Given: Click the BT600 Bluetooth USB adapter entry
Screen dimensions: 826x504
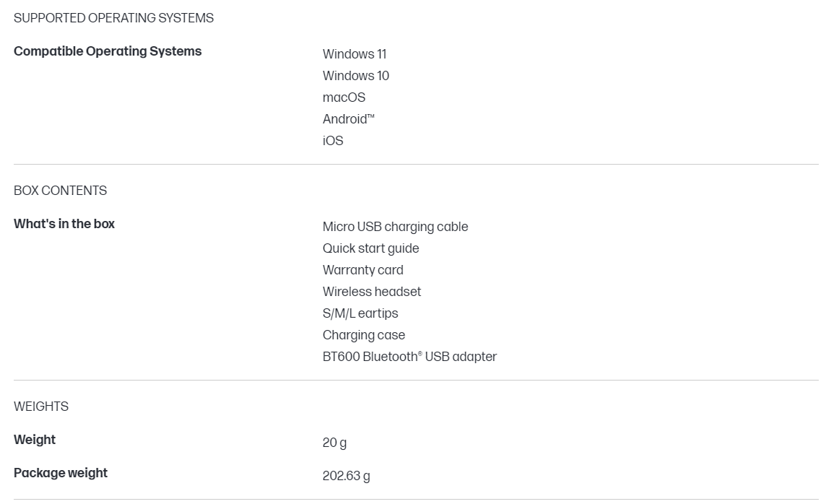Looking at the screenshot, I should click(x=409, y=357).
